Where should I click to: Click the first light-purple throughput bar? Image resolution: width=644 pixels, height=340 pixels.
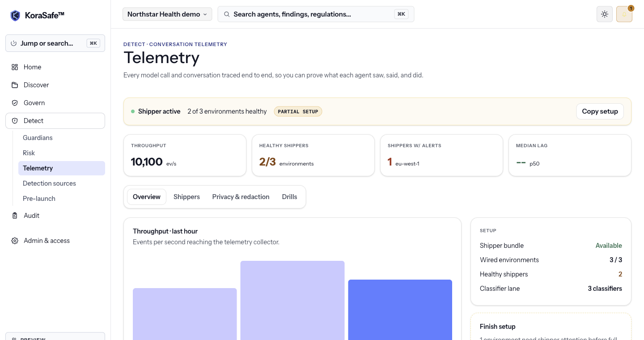pyautogui.click(x=185, y=314)
